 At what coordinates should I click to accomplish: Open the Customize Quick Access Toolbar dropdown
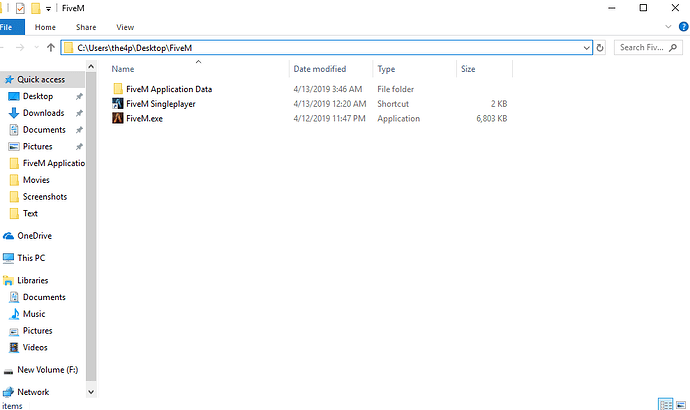(x=48, y=9)
